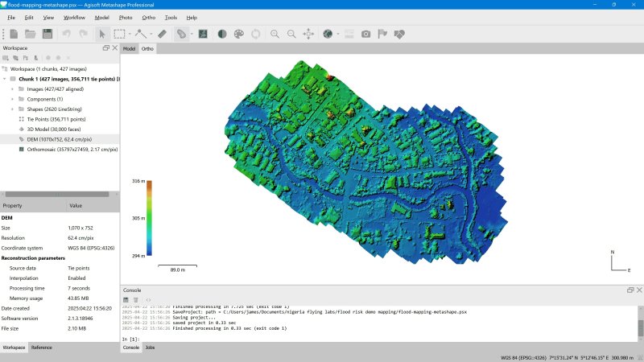Click fourth Workspace toolbar icon

click(x=36, y=58)
